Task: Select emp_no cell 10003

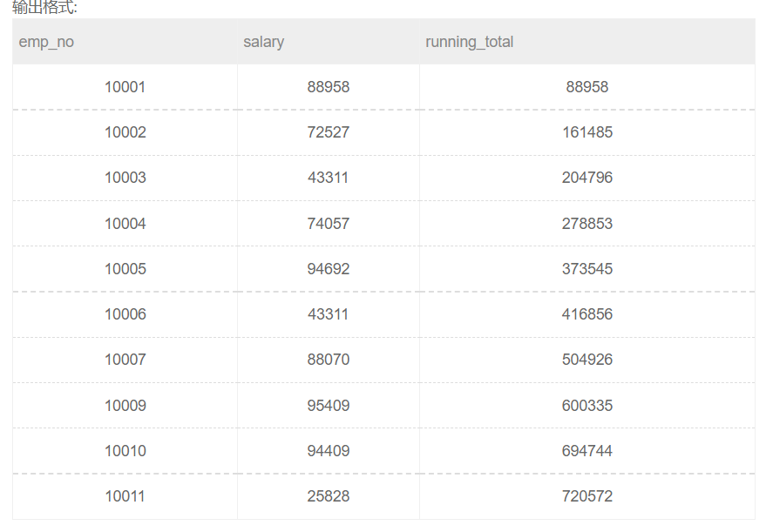Action: point(125,178)
